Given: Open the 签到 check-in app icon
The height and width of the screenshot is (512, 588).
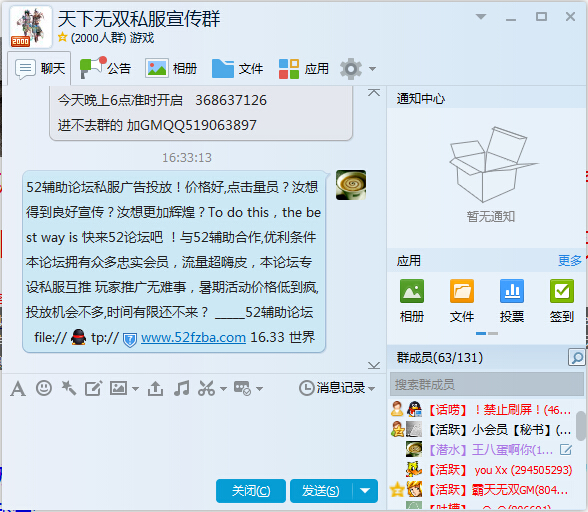Looking at the screenshot, I should click(x=562, y=301).
